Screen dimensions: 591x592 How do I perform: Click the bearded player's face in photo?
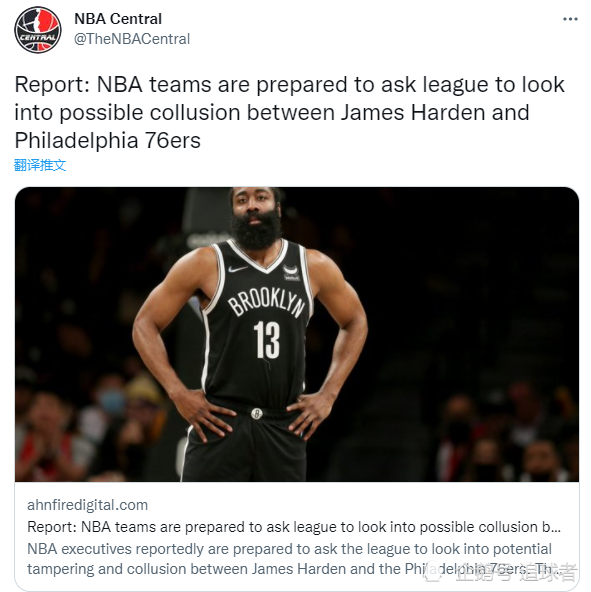tap(255, 218)
